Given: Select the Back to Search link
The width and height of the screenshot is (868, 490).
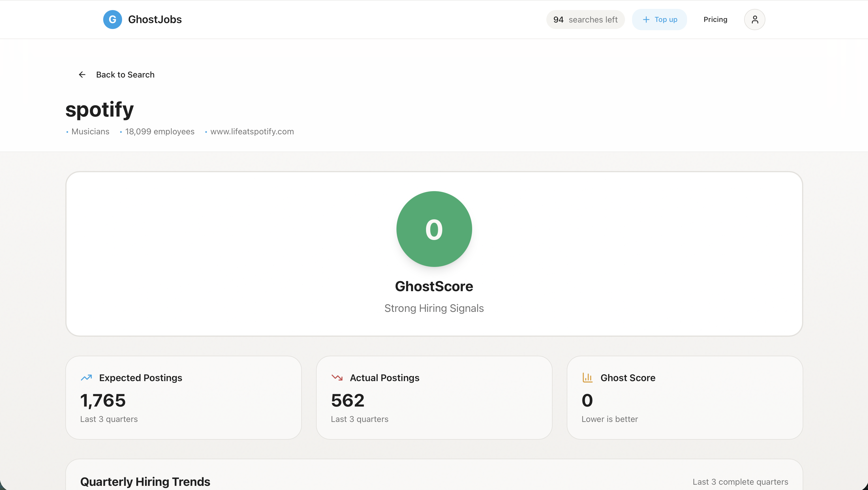Looking at the screenshot, I should click(125, 74).
